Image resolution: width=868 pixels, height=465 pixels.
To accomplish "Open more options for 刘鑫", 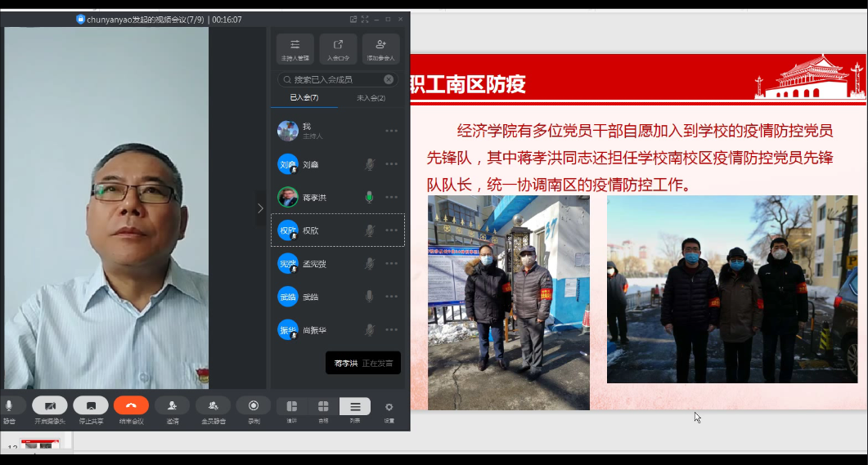I will click(x=391, y=164).
